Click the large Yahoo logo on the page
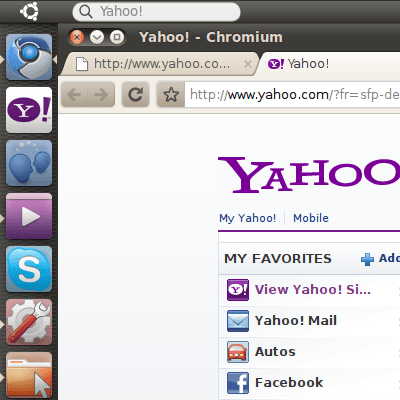 click(x=309, y=175)
